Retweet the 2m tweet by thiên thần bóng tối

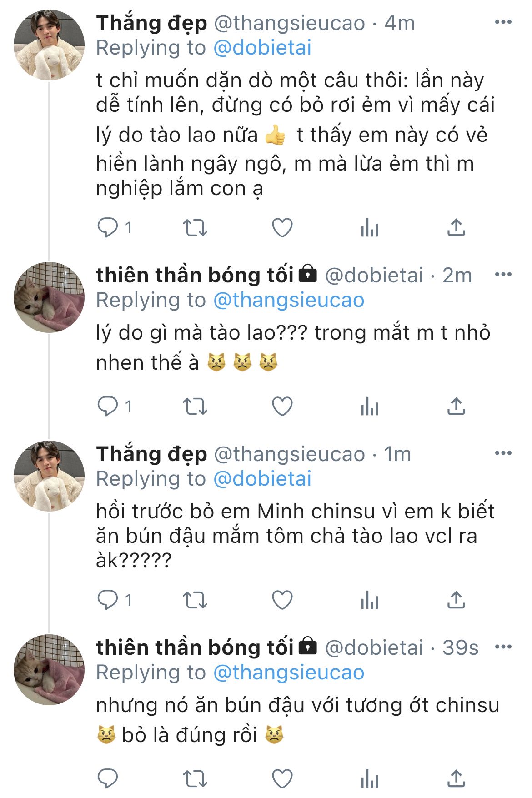(195, 407)
